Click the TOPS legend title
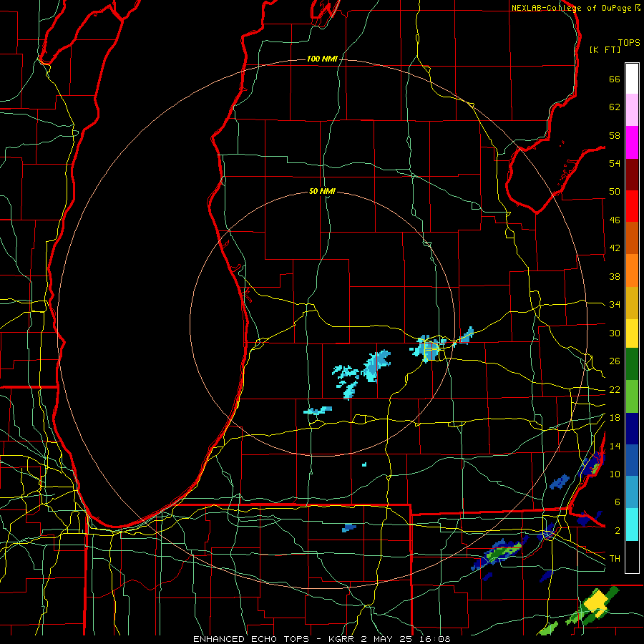Image resolution: width=644 pixels, height=644 pixels. [629, 42]
